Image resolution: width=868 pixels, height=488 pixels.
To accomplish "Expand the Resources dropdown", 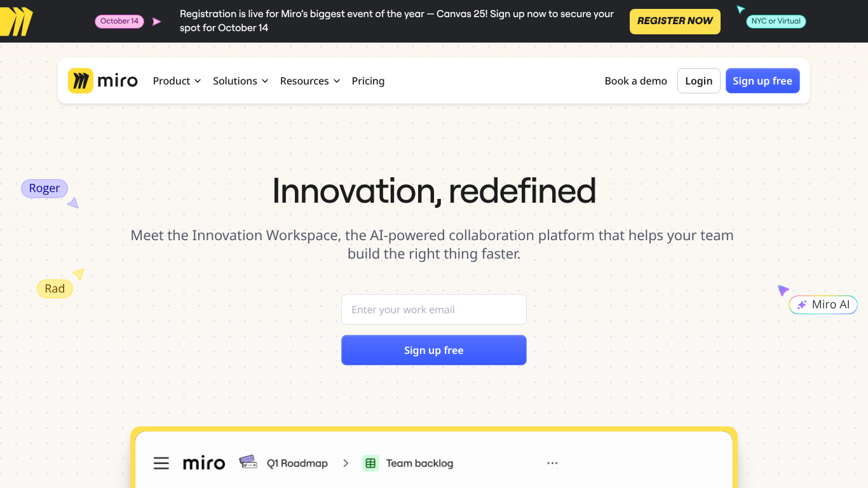I will 309,81.
